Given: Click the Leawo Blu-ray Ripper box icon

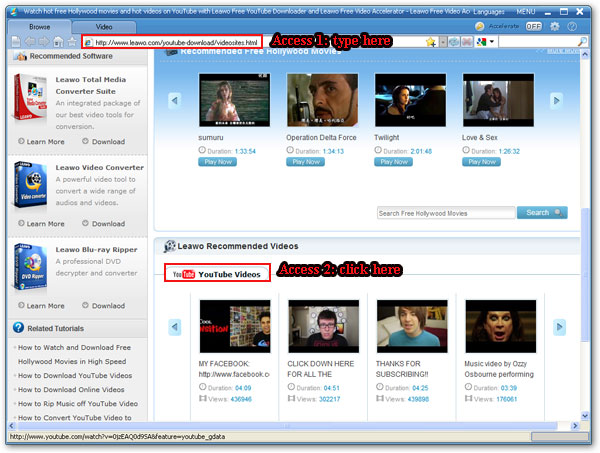Looking at the screenshot, I should point(30,267).
